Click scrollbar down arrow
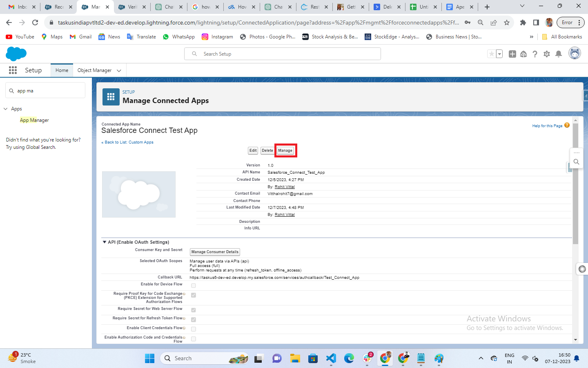The width and height of the screenshot is (588, 368). click(575, 340)
